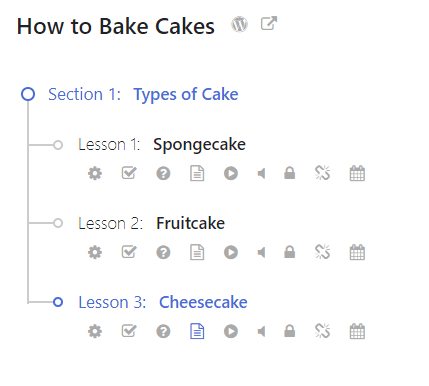The image size is (429, 386).
Task: Click the video play icon for the Spongecake lesson
Action: click(231, 173)
